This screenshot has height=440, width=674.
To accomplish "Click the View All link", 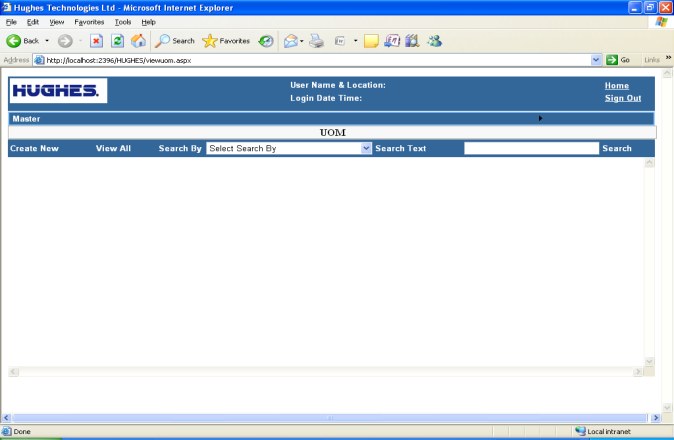I will (113, 148).
